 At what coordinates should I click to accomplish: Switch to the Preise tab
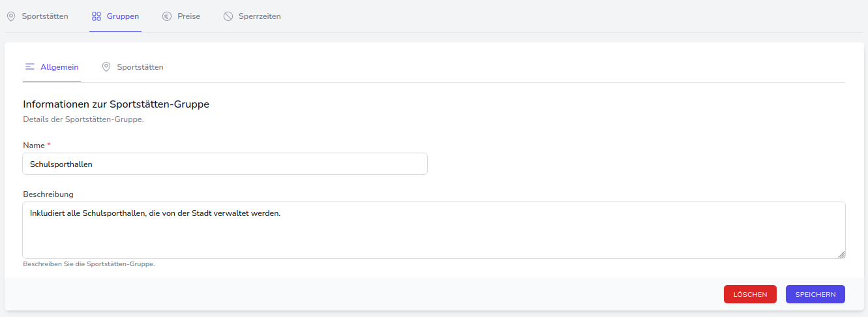click(x=188, y=16)
